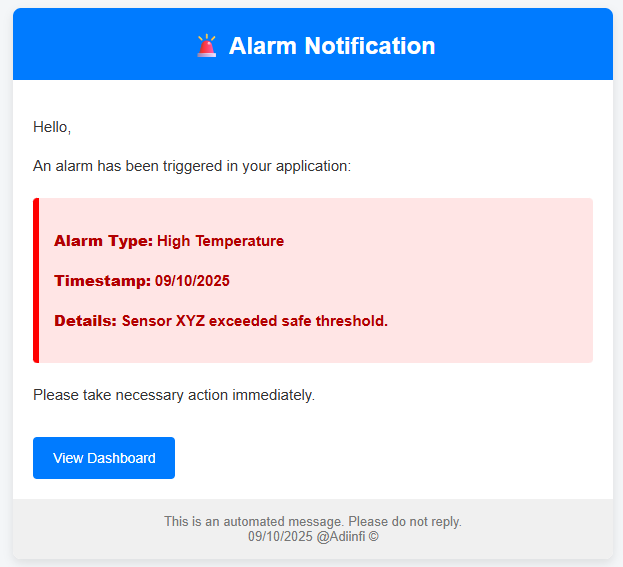Select the Details label
The width and height of the screenshot is (623, 567).
click(85, 321)
